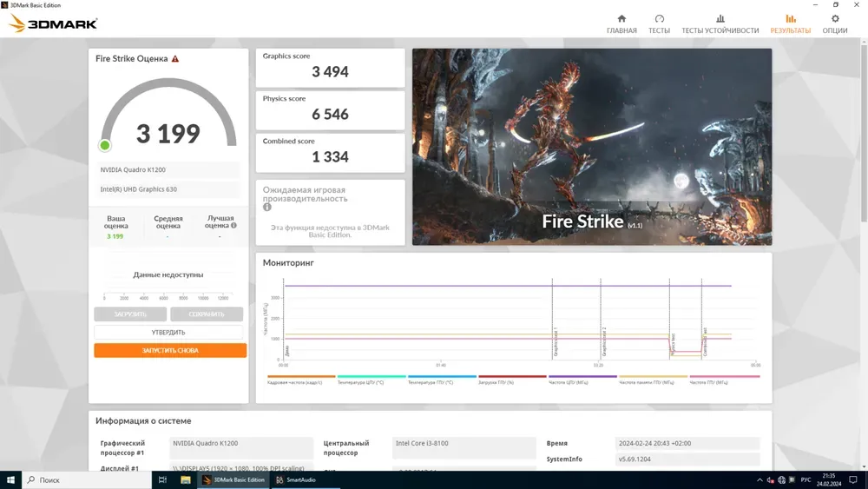The height and width of the screenshot is (489, 868).
Task: Open SmartAudio from the taskbar
Action: [x=296, y=479]
